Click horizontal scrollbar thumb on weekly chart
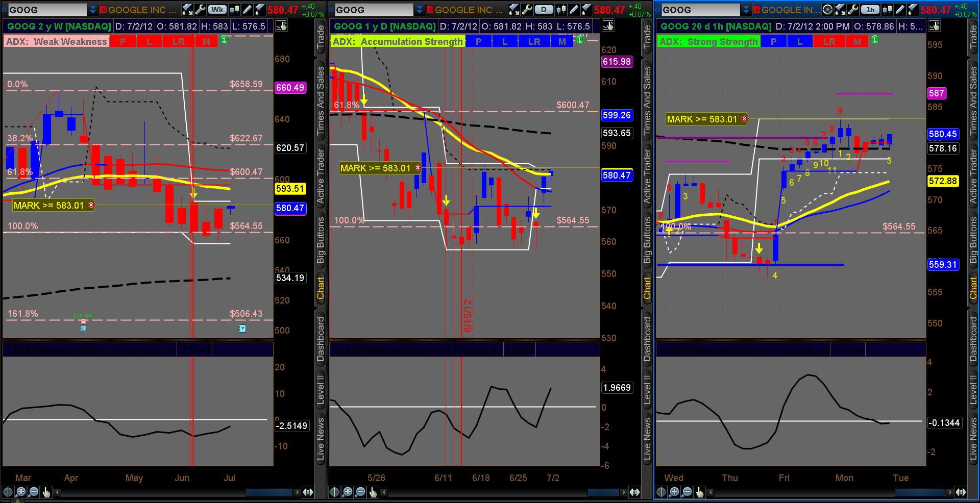Viewport: 980px width, 503px height. [269, 492]
